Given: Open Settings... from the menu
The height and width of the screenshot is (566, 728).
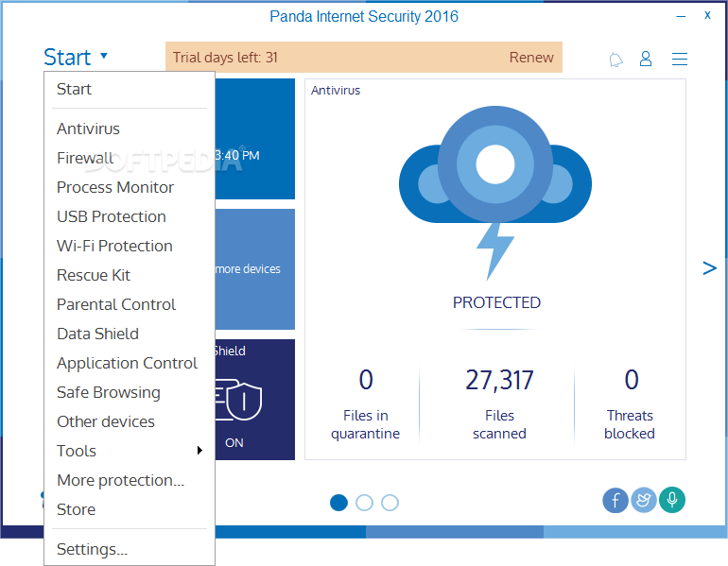Looking at the screenshot, I should click(130, 549).
